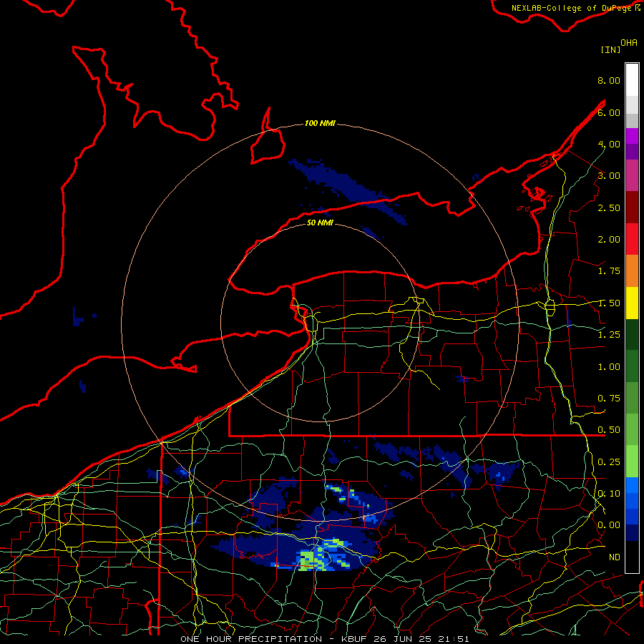Select the light blue legend swatch above 0.10
Viewport: 644px width, 644px height.
pos(632,485)
